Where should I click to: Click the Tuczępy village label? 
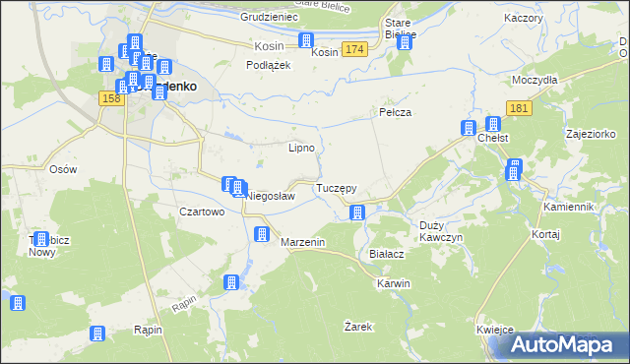(337, 188)
